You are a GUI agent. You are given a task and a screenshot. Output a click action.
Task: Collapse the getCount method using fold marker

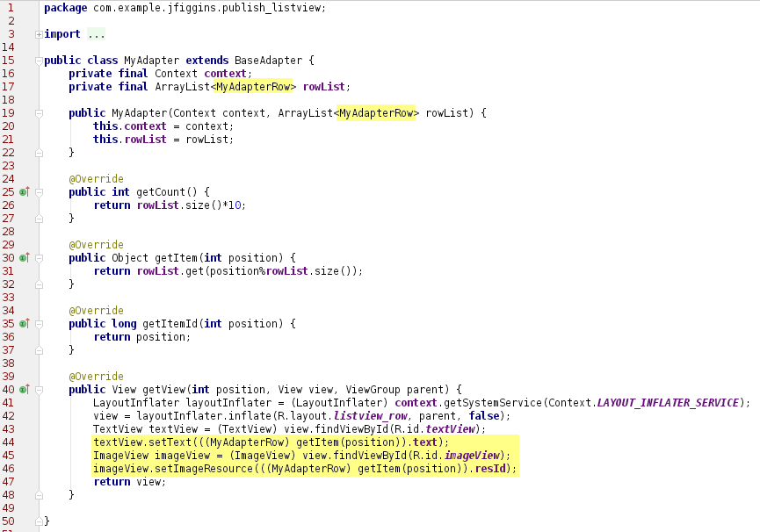[x=39, y=191]
